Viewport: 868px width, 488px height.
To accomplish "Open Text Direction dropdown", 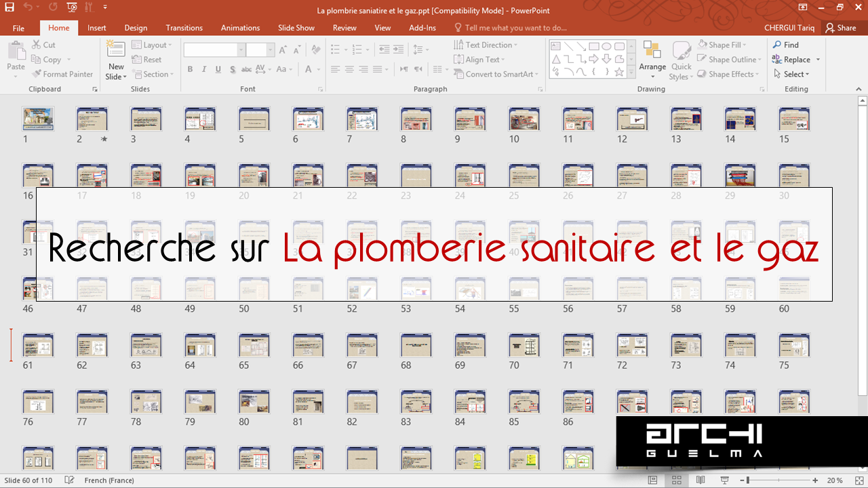I will [486, 45].
